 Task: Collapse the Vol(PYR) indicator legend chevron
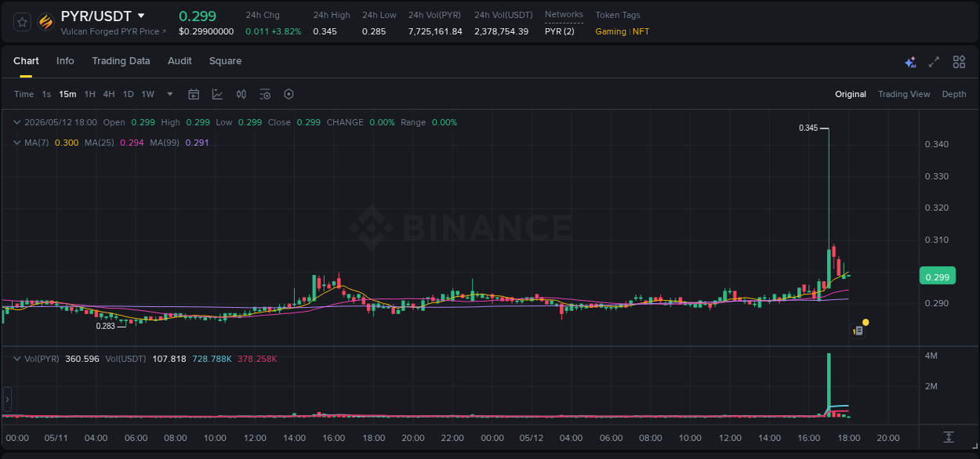pos(17,359)
